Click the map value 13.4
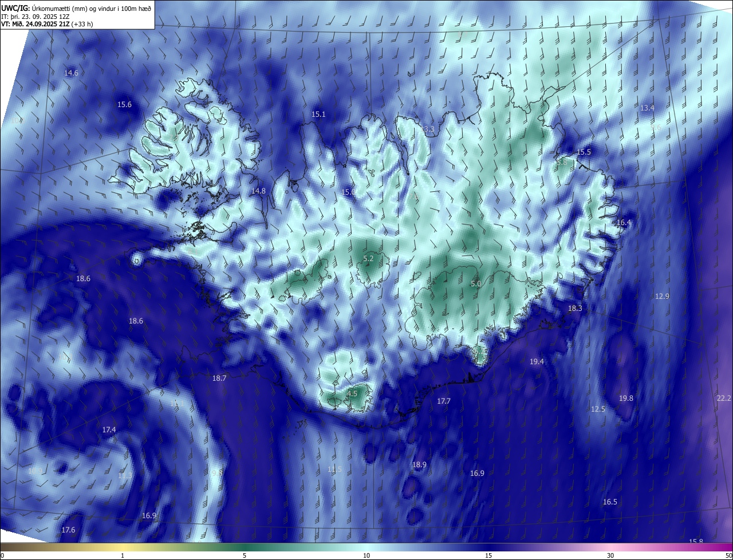 click(647, 108)
